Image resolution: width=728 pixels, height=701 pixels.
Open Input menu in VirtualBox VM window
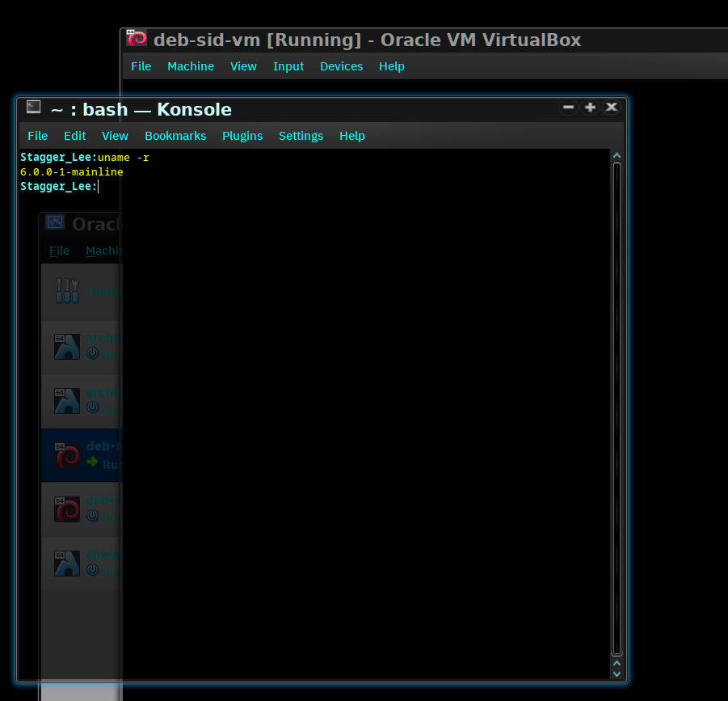click(x=288, y=66)
